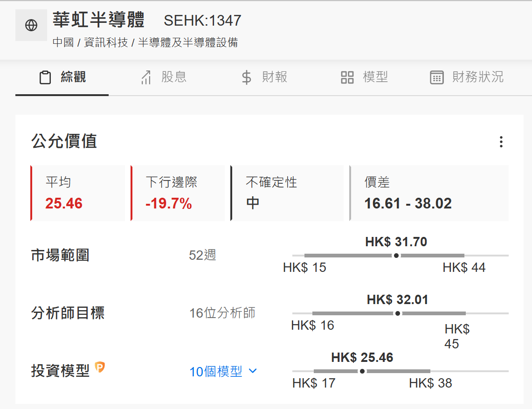Click the company name 華虹半導體
This screenshot has width=532, height=409.
point(99,20)
